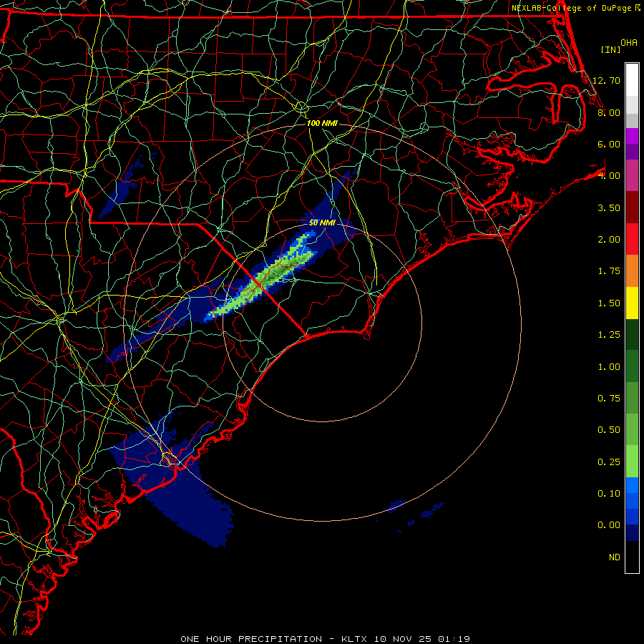644x644 pixels.
Task: Select the dark red 3.50 legend swatch
Action: (632, 208)
